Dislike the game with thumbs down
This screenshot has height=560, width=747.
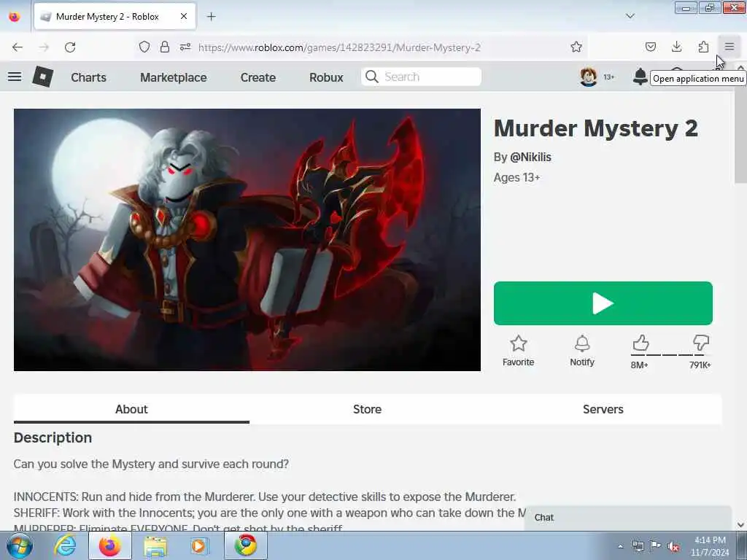click(700, 343)
